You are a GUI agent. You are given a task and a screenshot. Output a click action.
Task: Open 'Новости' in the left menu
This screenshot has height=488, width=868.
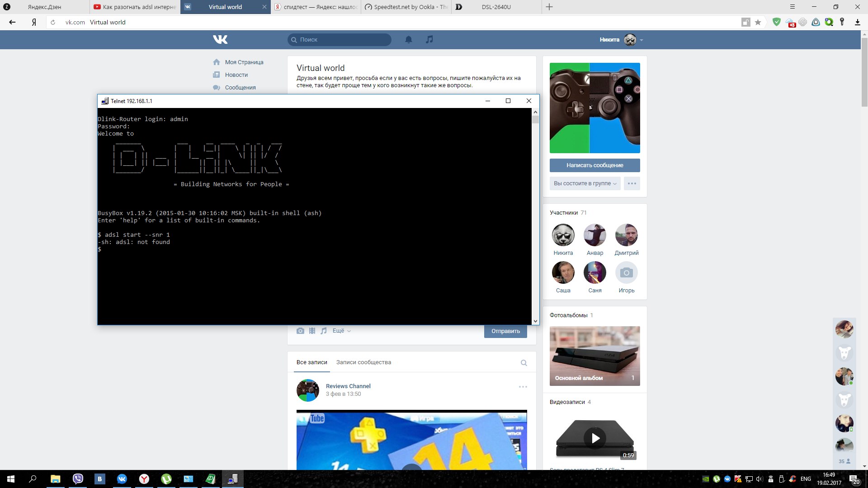(x=236, y=75)
